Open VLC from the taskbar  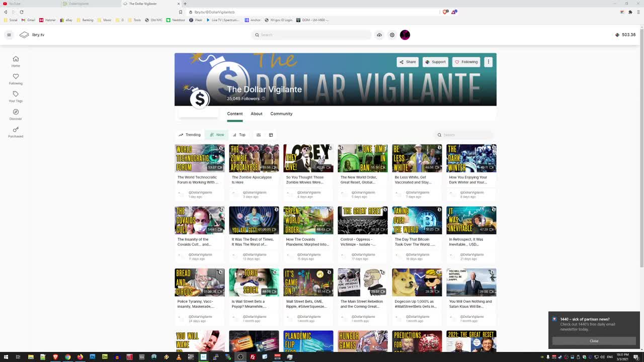[x=179, y=357]
